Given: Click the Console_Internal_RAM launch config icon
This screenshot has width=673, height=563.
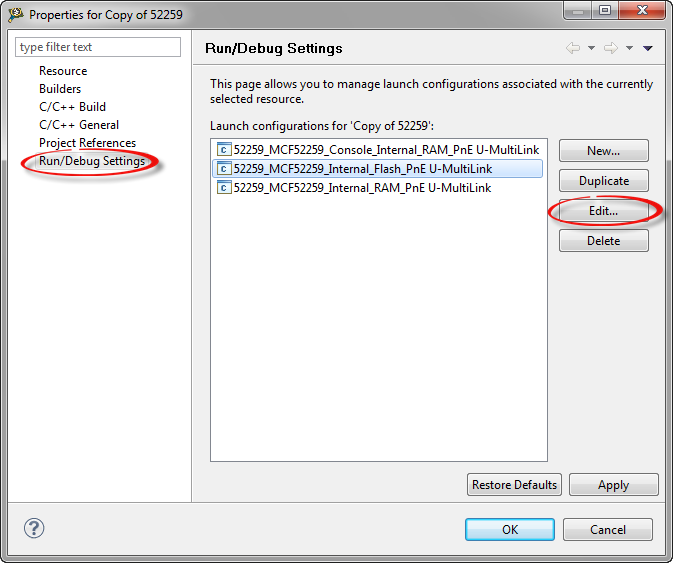Looking at the screenshot, I should (x=224, y=150).
